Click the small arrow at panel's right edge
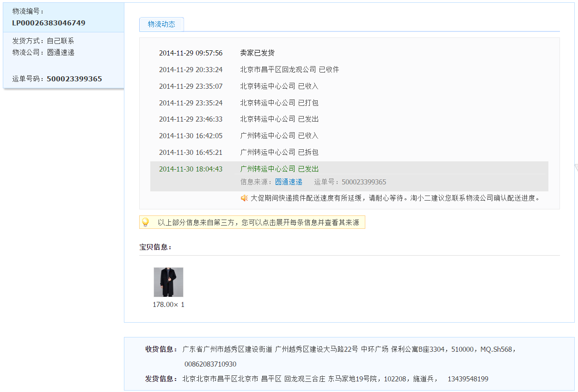This screenshot has width=578, height=392. tap(576, 167)
